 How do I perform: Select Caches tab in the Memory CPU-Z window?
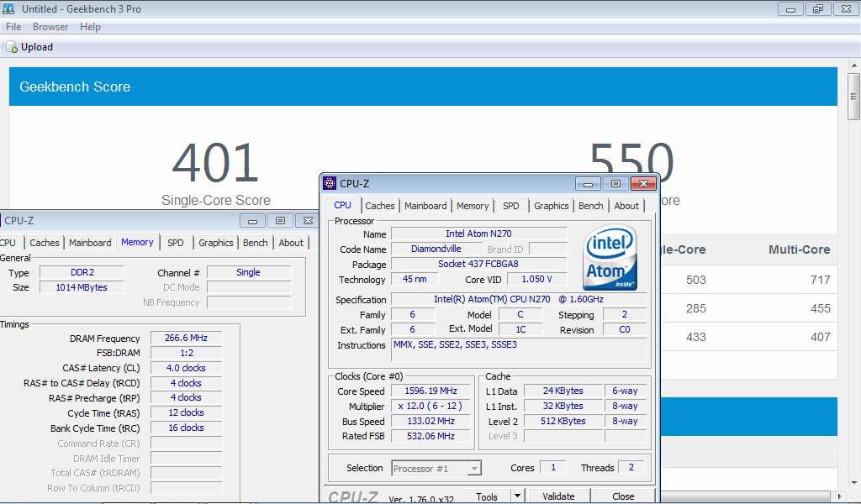click(x=45, y=243)
